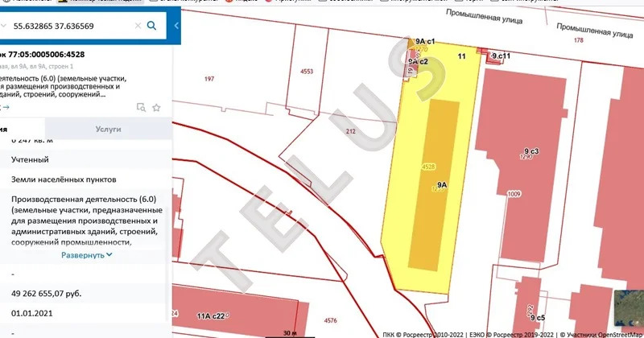This screenshot has width=644, height=338.
Task: Open the satellite basemap thumbnail
Action: [x=628, y=311]
